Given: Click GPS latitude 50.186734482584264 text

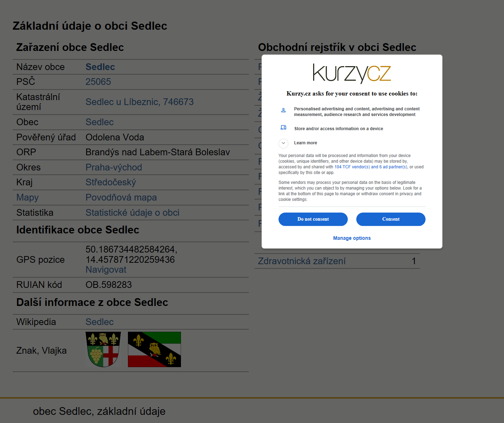Looking at the screenshot, I should (131, 249).
